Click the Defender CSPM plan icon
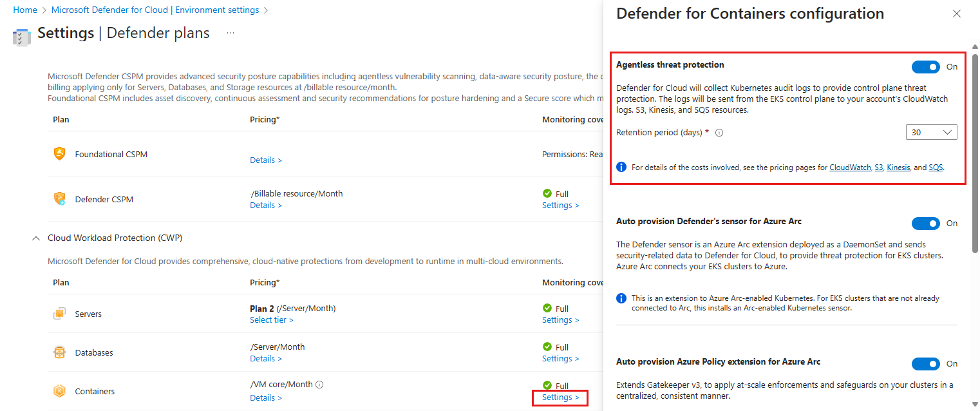Image resolution: width=980 pixels, height=411 pixels. (x=59, y=199)
